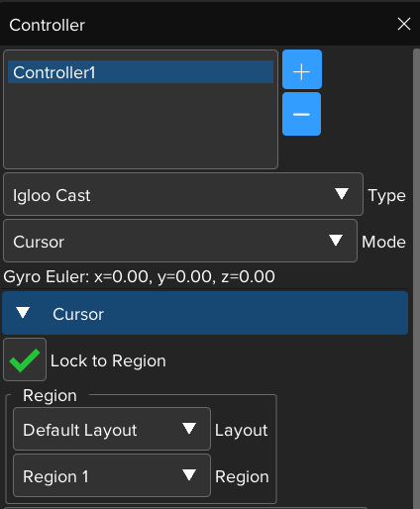Collapse the blue Cursor section header
Image resolution: width=420 pixels, height=509 pixels.
[205, 313]
